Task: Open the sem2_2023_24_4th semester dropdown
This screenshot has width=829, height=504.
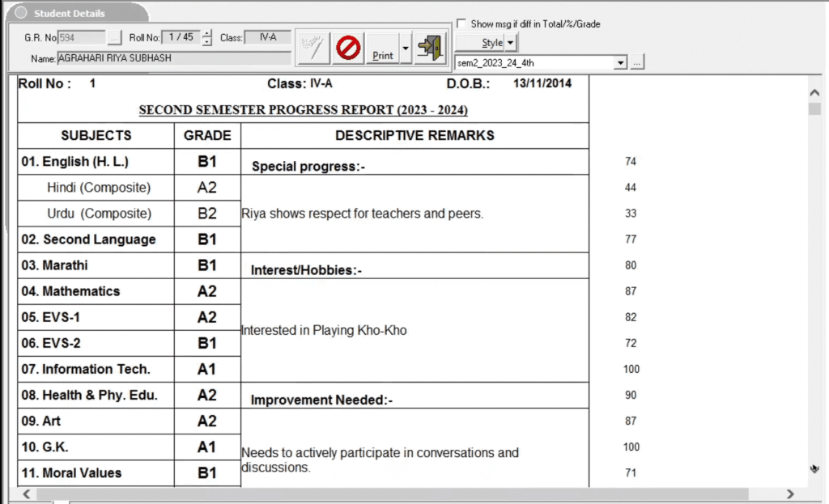Action: [x=620, y=61]
